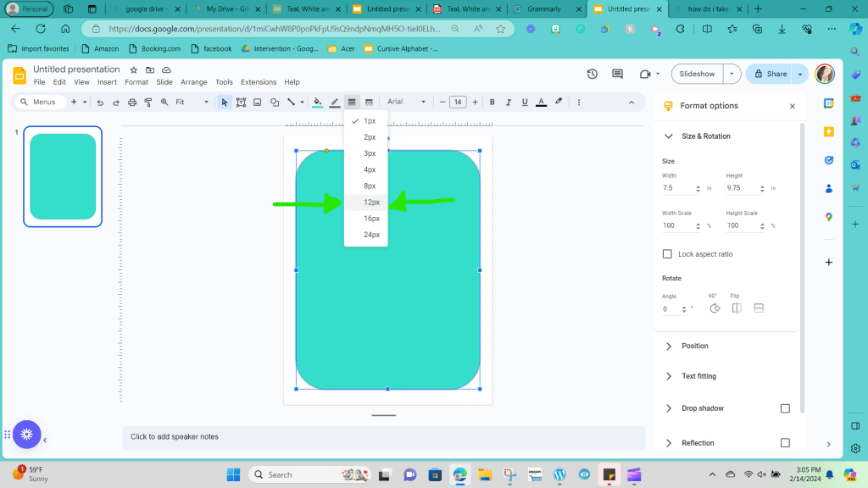Open the comments icon in the header
The image size is (868, 488).
coord(617,74)
